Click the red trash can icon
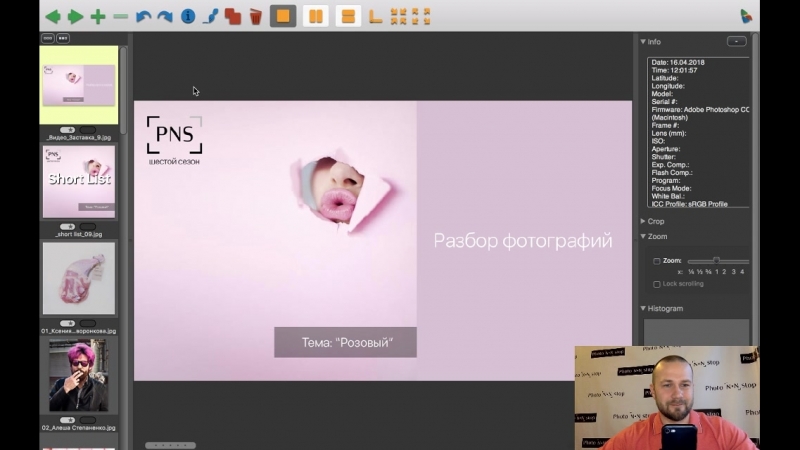Image resolution: width=800 pixels, height=450 pixels. point(255,16)
